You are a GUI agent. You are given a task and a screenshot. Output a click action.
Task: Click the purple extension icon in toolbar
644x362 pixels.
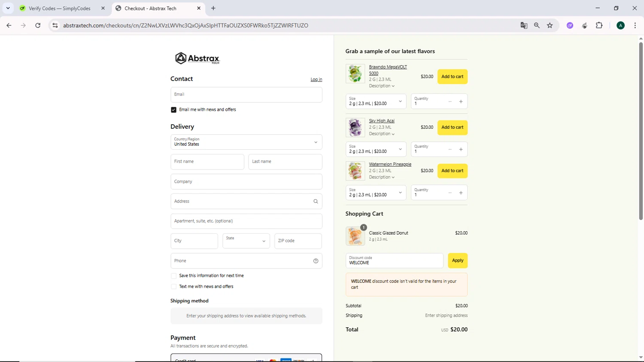[x=570, y=25]
